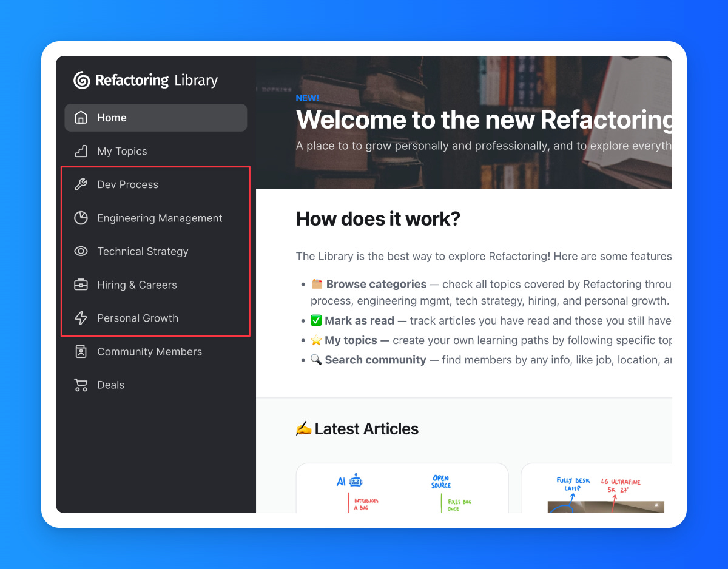Image resolution: width=728 pixels, height=569 pixels.
Task: Open the Community Members page
Action: 156,351
